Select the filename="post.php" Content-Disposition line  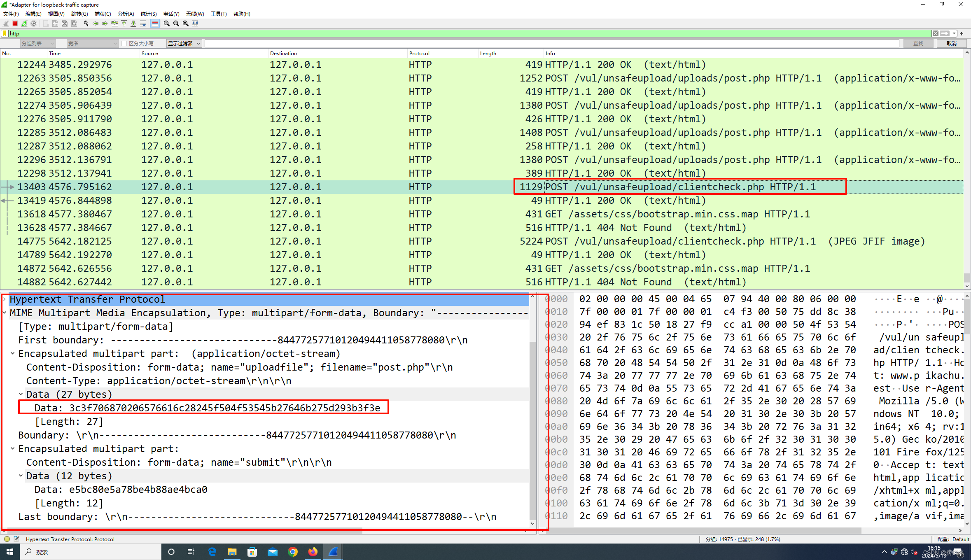(x=240, y=367)
